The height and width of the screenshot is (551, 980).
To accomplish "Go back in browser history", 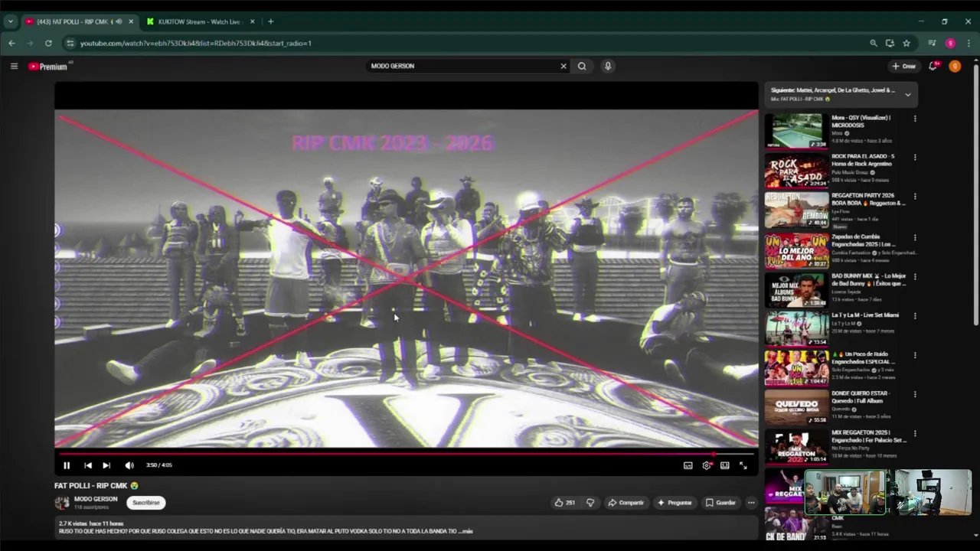I will (x=11, y=44).
